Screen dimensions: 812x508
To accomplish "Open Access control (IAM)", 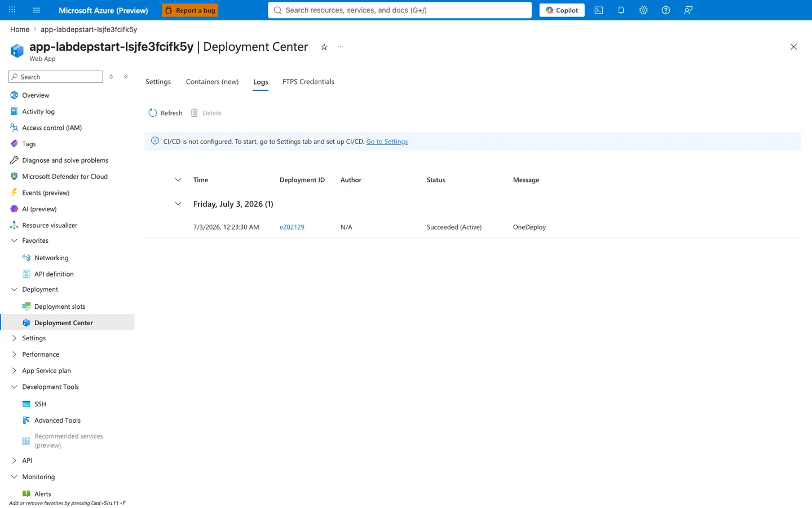I will coord(52,128).
